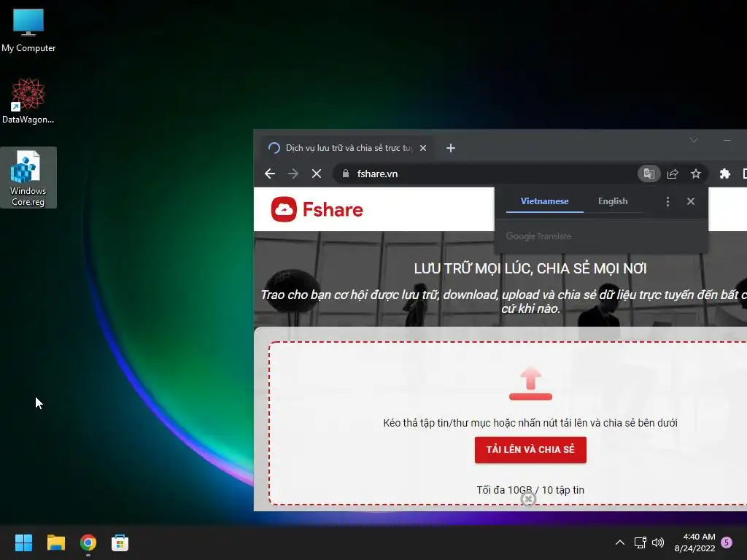Show hidden system tray icons
Viewport: 747px width, 560px height.
(620, 542)
